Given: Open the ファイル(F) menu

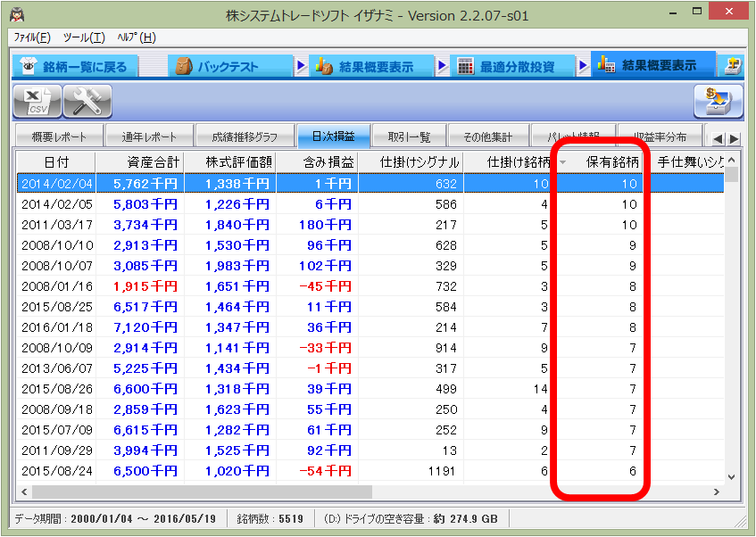Looking at the screenshot, I should pos(32,37).
